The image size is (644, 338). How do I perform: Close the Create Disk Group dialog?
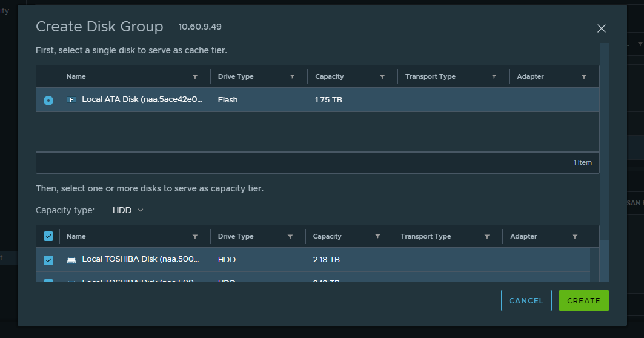(601, 28)
